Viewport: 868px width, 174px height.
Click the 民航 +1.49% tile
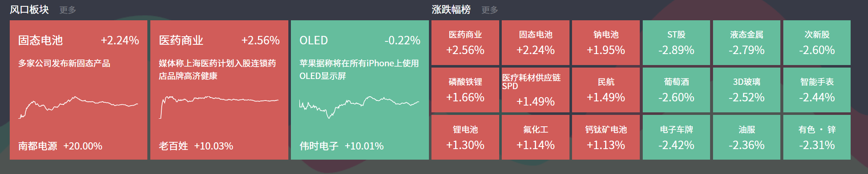coord(605,90)
